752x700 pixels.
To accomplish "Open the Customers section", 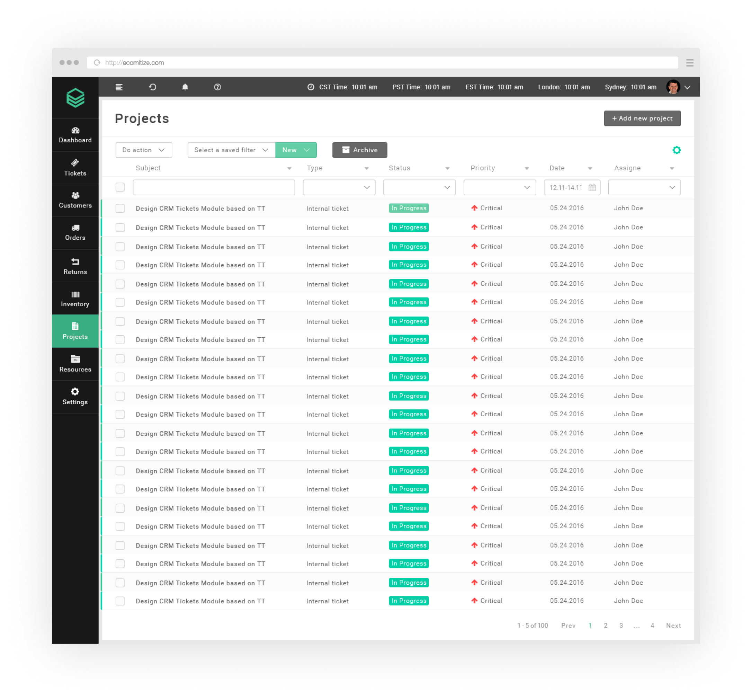I will pyautogui.click(x=75, y=200).
